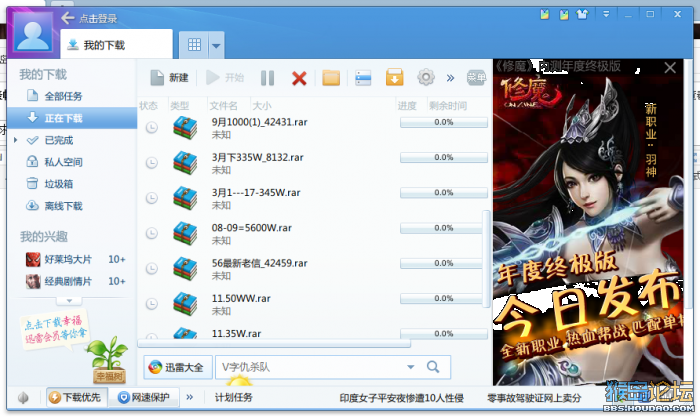The image size is (700, 417).
Task: Close the 修魔 advertisement panel
Action: point(670,68)
